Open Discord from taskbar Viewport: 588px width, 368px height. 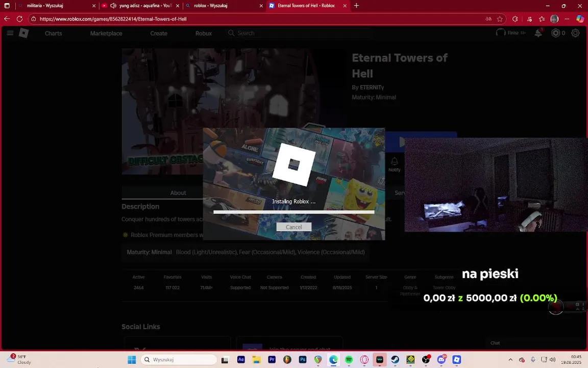coord(442,360)
